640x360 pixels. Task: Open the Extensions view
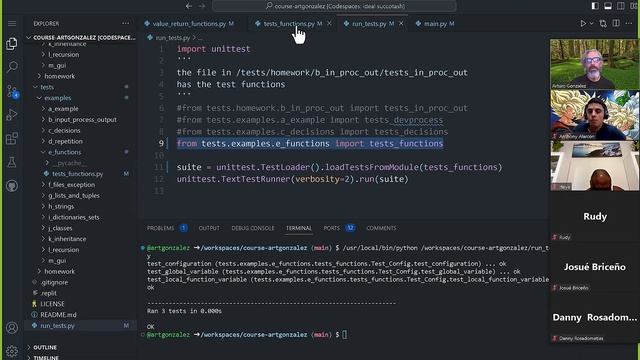(12, 138)
